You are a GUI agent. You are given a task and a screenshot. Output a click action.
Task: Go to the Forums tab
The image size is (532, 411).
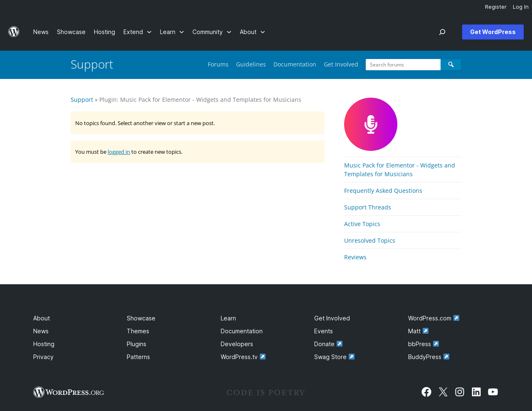tap(218, 64)
